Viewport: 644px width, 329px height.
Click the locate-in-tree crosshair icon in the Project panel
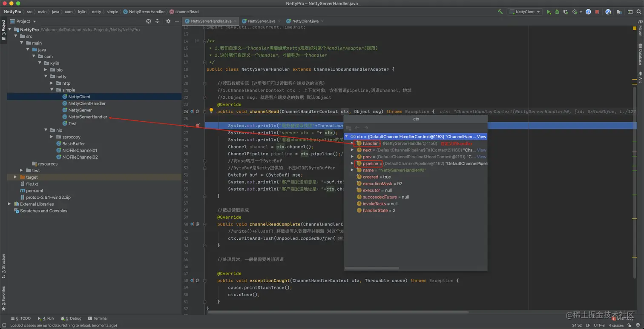point(148,21)
